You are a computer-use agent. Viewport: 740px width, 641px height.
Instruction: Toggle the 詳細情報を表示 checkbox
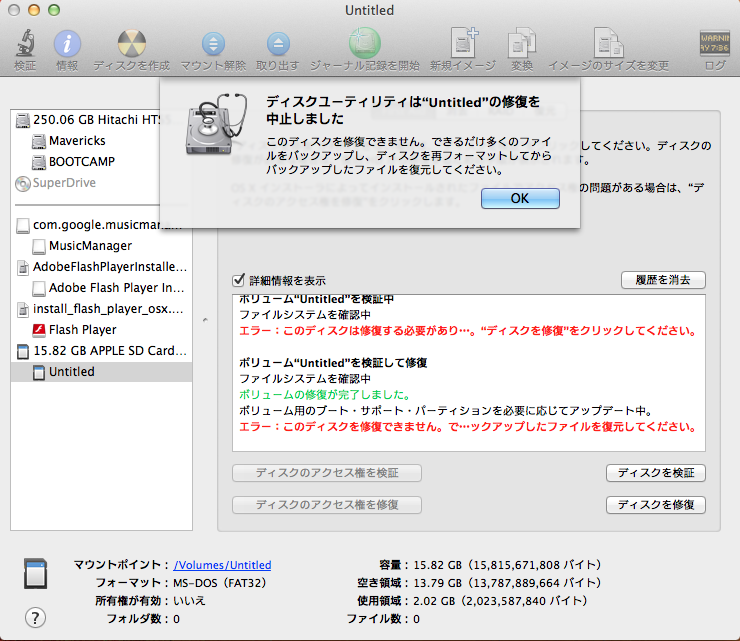point(238,281)
